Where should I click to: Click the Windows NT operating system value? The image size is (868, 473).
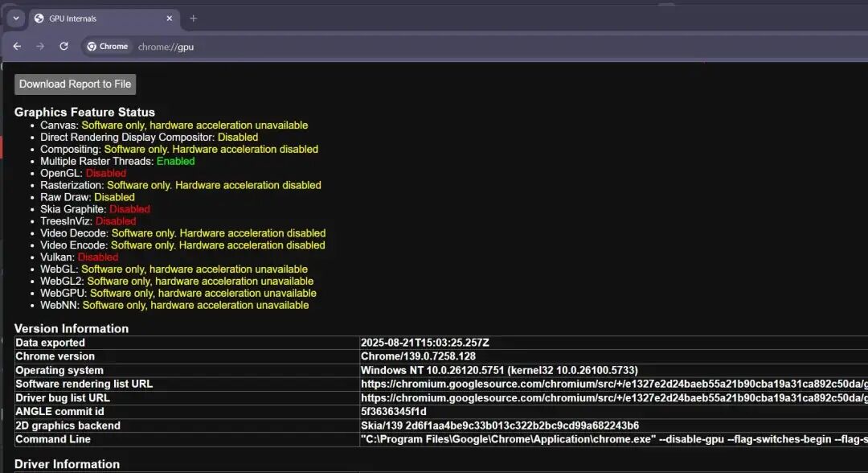coord(499,371)
